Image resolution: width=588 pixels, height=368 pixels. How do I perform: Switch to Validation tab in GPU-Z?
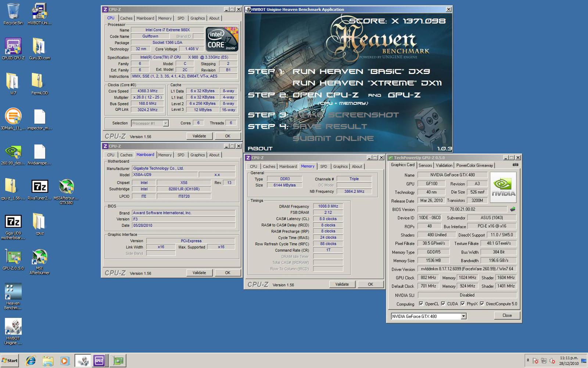(444, 165)
